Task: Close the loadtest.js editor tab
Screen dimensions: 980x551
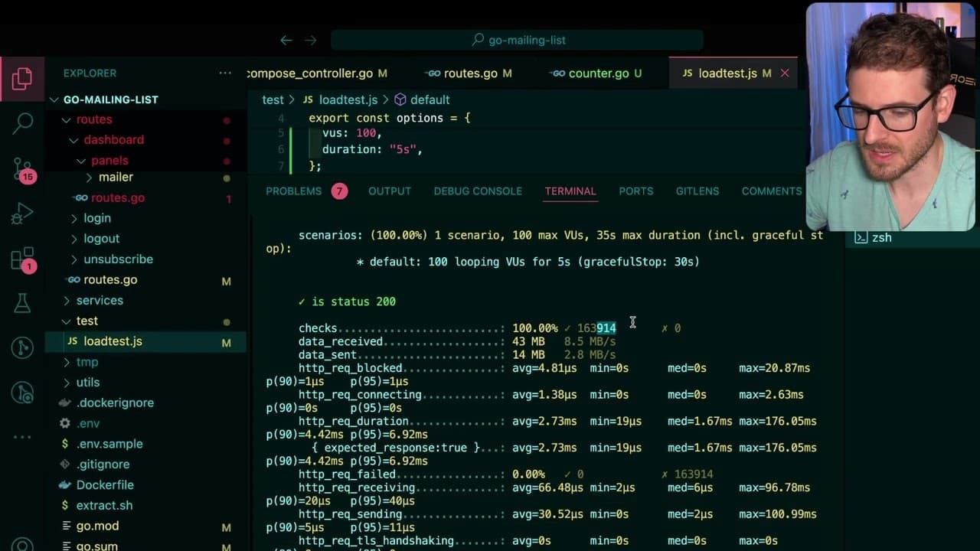Action: [x=784, y=73]
